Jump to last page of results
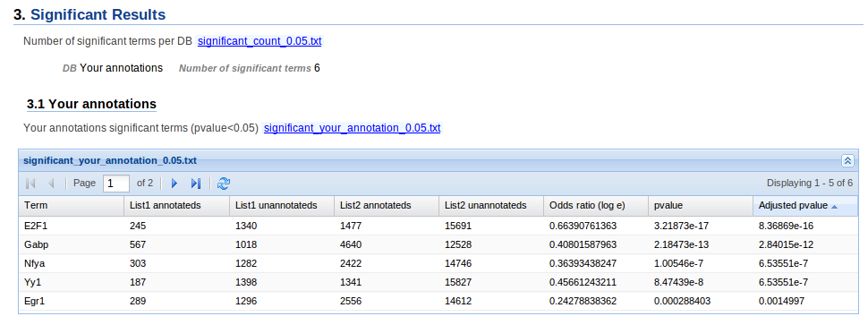868x325 pixels. (x=195, y=184)
